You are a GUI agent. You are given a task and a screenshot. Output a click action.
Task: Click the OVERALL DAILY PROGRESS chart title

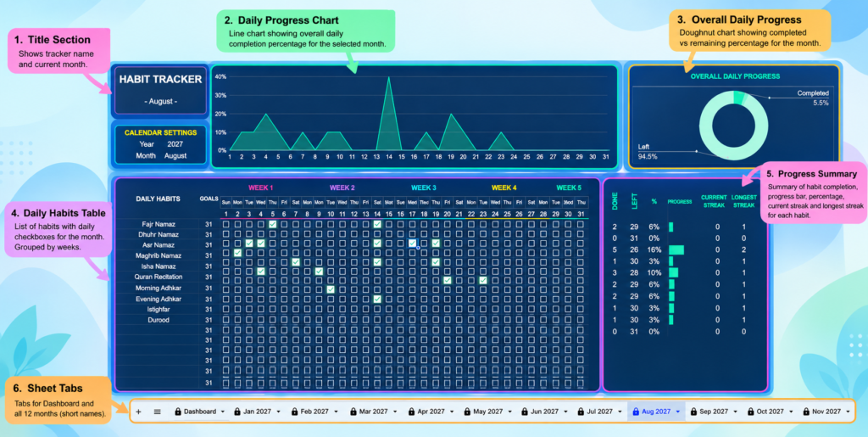pos(735,76)
